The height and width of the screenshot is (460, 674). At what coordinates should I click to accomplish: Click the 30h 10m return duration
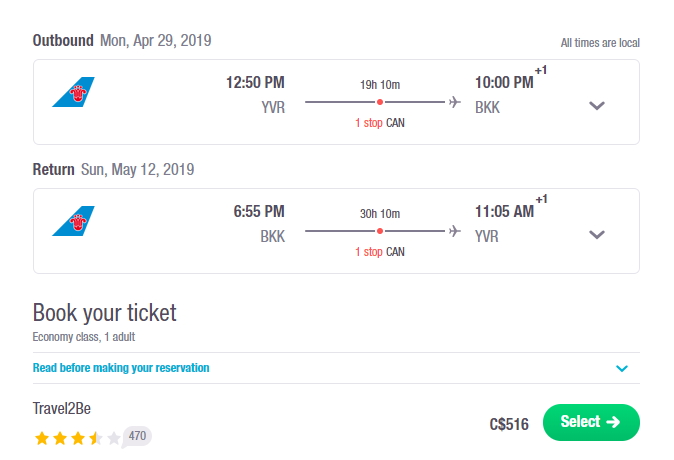380,214
